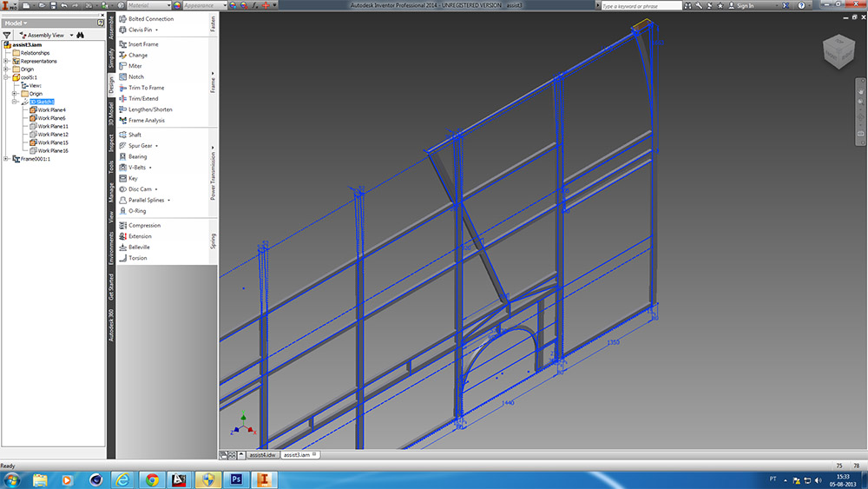868x489 pixels.
Task: Click Save icon in quick access toolbar
Action: 53,5
